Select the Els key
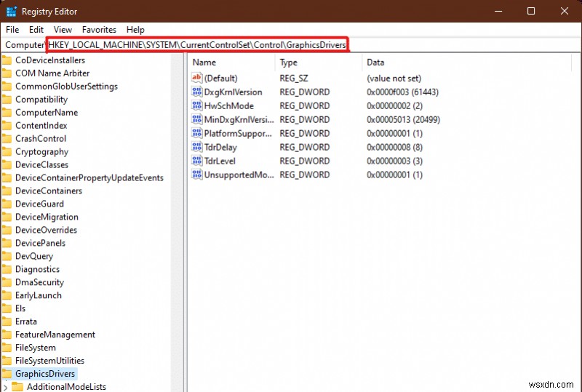 point(20,308)
